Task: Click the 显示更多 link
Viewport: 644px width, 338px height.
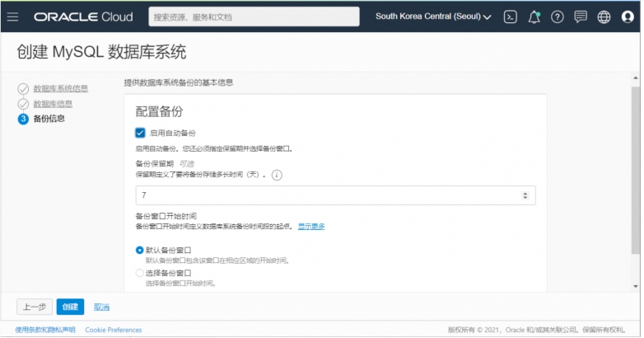Action: 311,226
